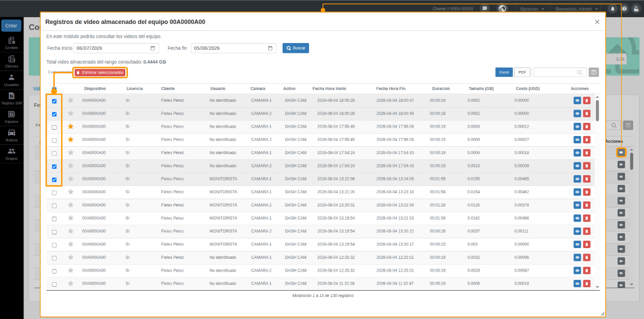Open the Activos sidebar section

coord(11,136)
